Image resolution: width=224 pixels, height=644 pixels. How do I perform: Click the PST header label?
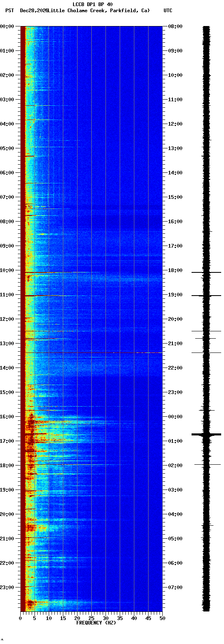click(9, 11)
